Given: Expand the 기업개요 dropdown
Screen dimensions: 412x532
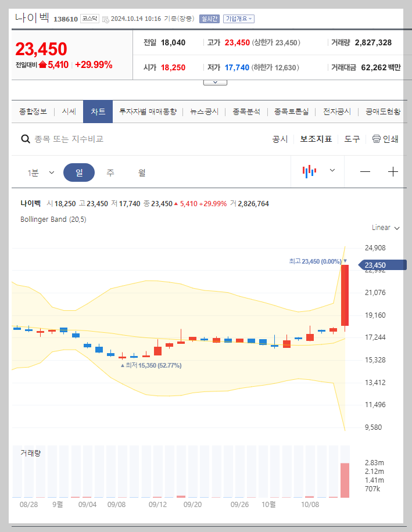Looking at the screenshot, I should pyautogui.click(x=238, y=18).
